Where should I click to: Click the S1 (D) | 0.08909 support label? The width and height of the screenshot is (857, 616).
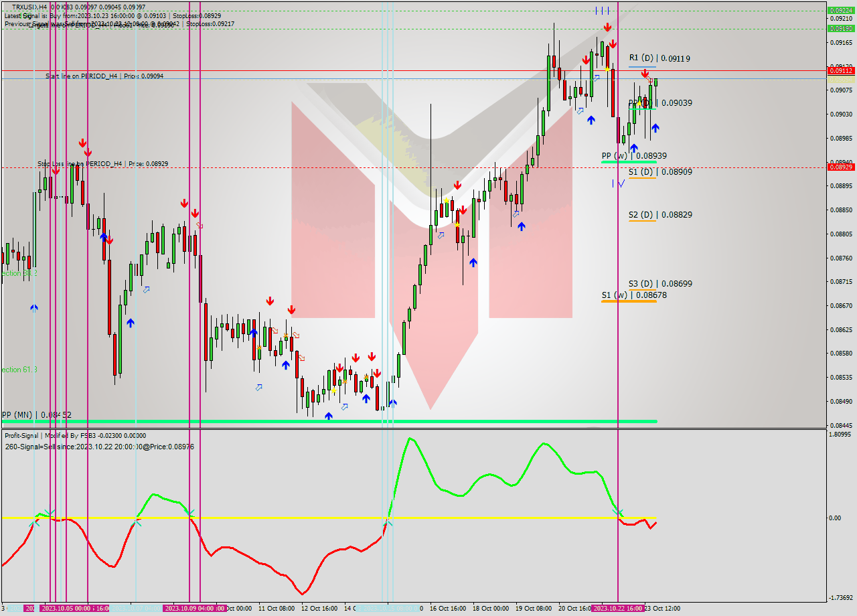tap(660, 171)
